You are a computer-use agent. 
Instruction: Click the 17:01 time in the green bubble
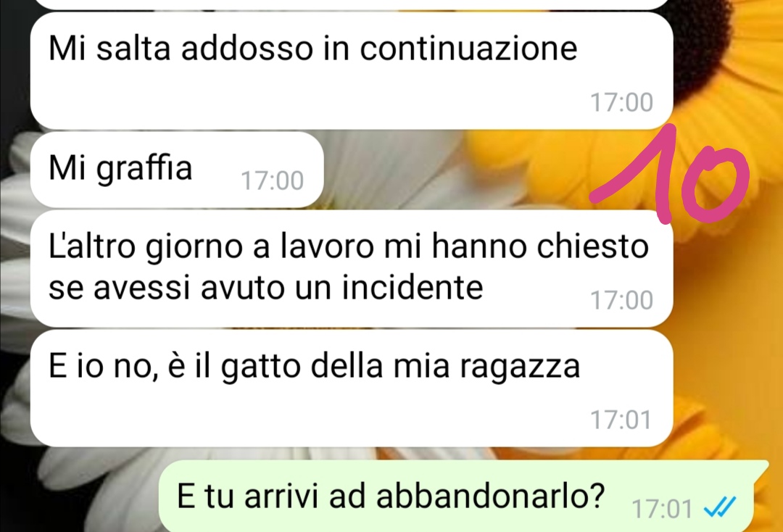coord(662,509)
